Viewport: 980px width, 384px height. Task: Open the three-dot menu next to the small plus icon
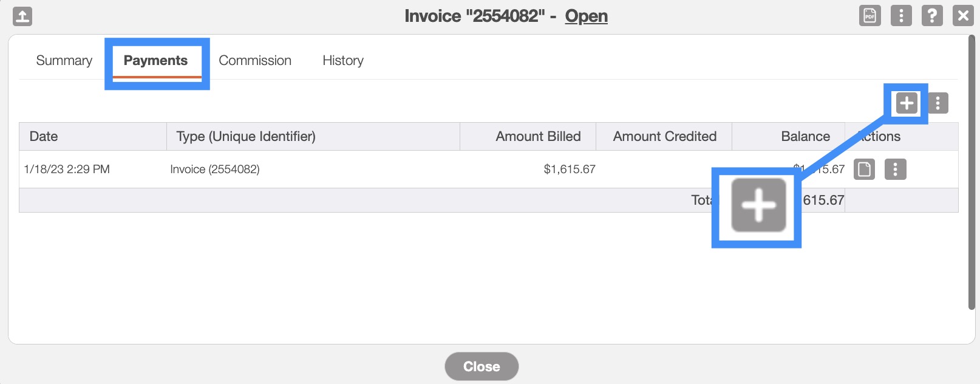(938, 103)
